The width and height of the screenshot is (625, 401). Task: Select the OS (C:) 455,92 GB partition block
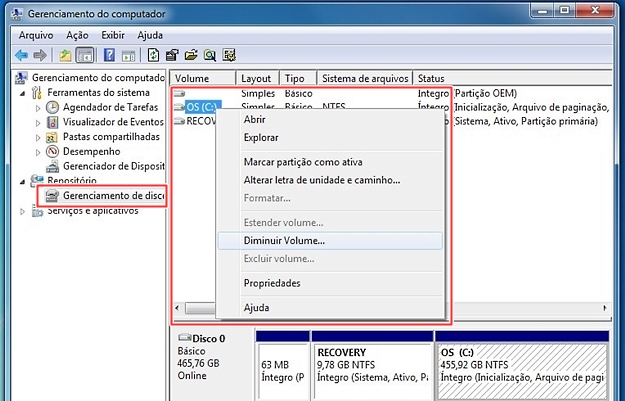click(x=522, y=365)
